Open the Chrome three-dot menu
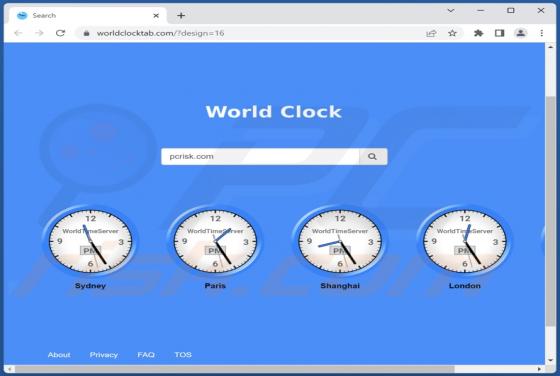 point(541,33)
